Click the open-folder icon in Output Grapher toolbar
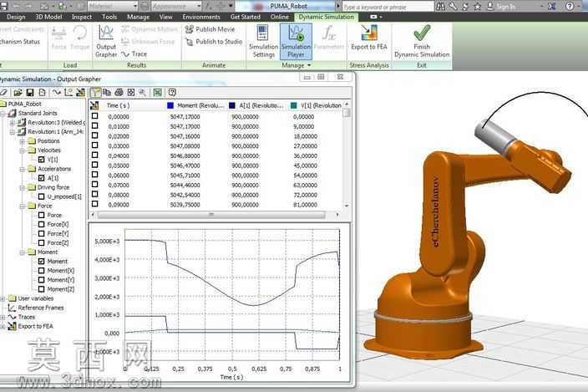This screenshot has width=588, height=392. coord(18,92)
